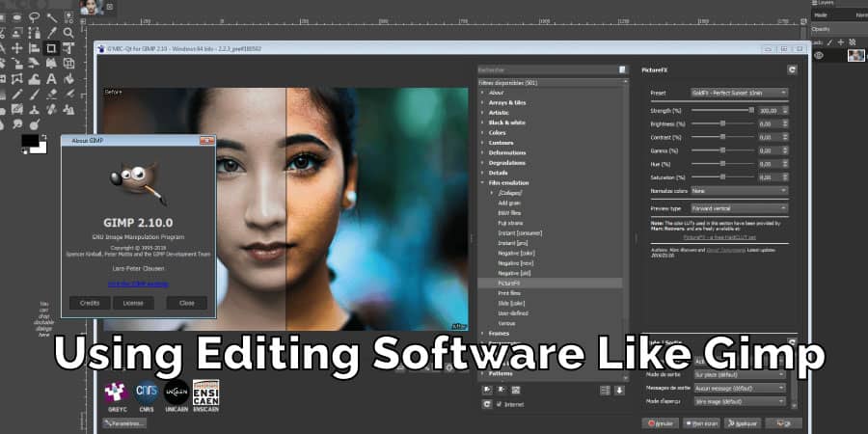
Task: Select the Add grain filter
Action: 509,203
